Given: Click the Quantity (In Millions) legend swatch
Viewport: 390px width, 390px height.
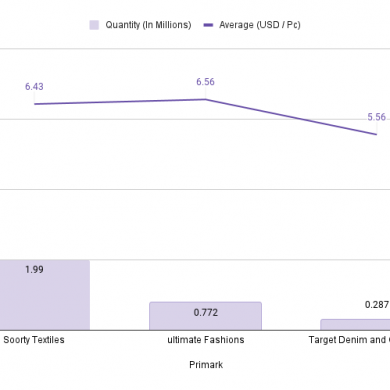Looking at the screenshot, I should 94,25.
